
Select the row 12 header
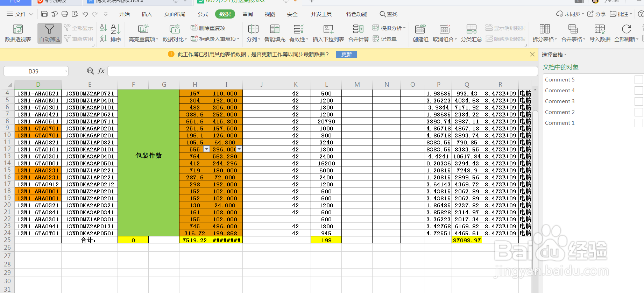7,149
